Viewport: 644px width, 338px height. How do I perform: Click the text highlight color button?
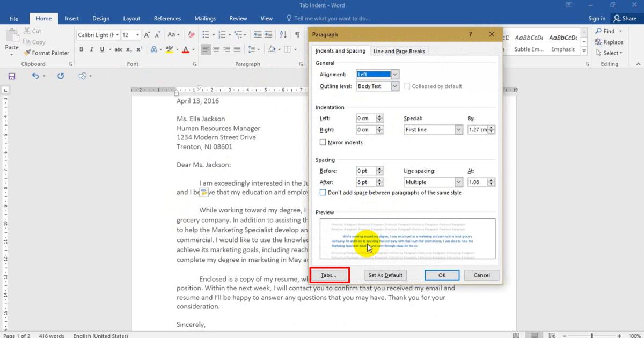tap(169, 49)
